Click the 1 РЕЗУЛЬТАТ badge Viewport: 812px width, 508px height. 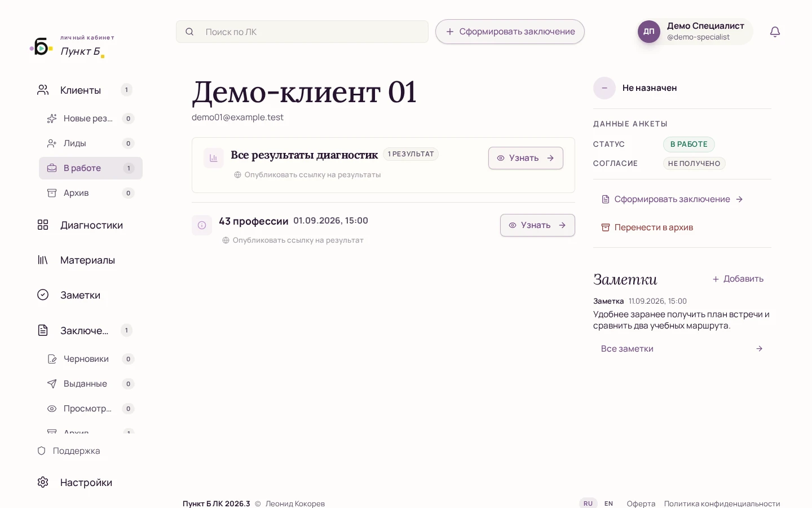411,154
